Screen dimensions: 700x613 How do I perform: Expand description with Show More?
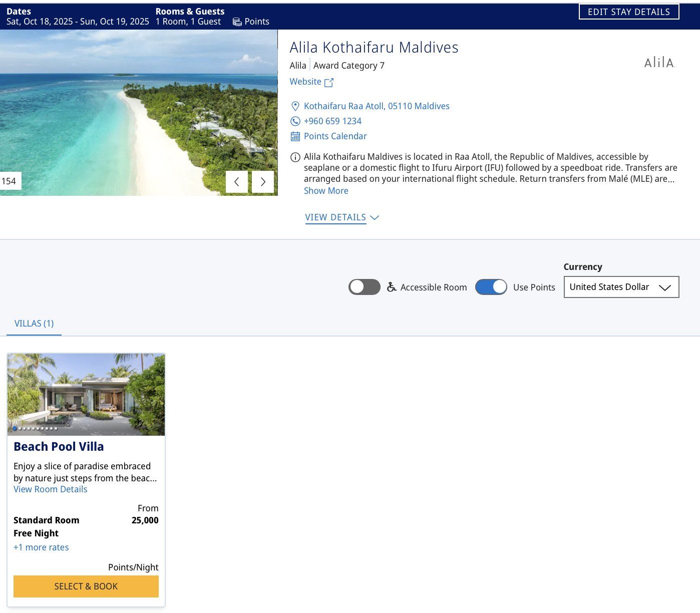point(326,191)
